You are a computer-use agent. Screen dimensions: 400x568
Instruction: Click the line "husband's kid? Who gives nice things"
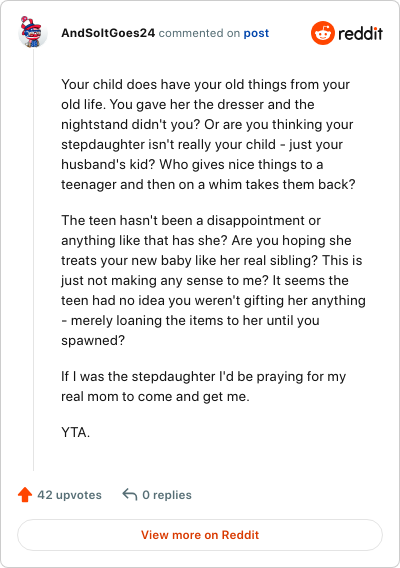click(x=192, y=164)
